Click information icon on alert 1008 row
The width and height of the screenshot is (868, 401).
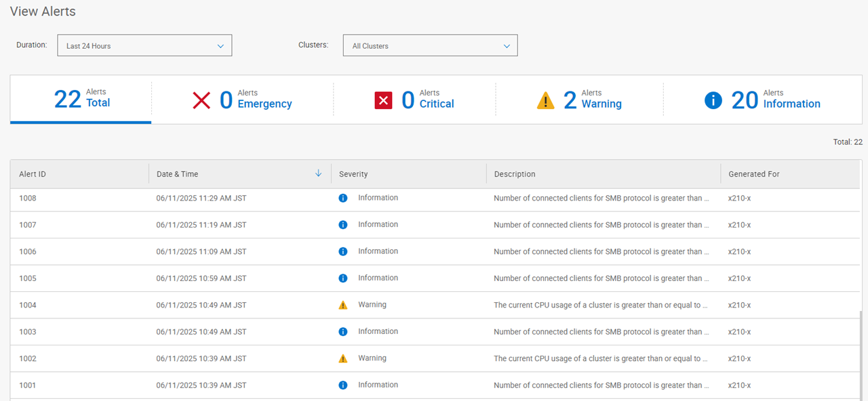(343, 198)
